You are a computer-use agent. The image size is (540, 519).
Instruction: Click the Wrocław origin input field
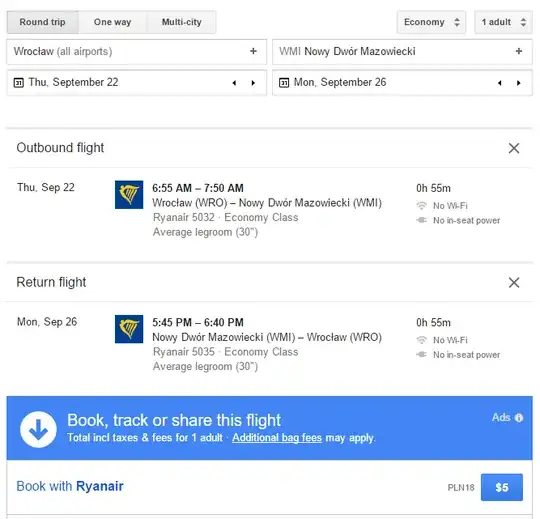pos(136,52)
